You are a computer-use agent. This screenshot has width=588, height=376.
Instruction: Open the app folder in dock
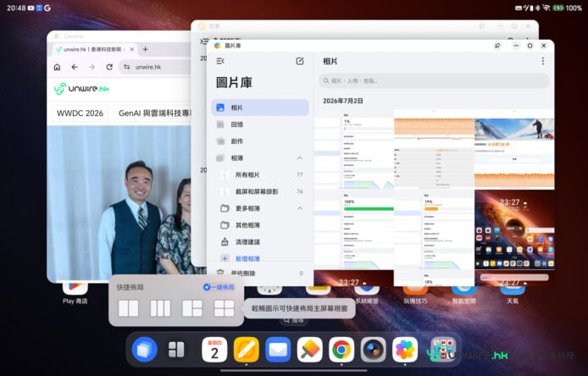pos(442,350)
